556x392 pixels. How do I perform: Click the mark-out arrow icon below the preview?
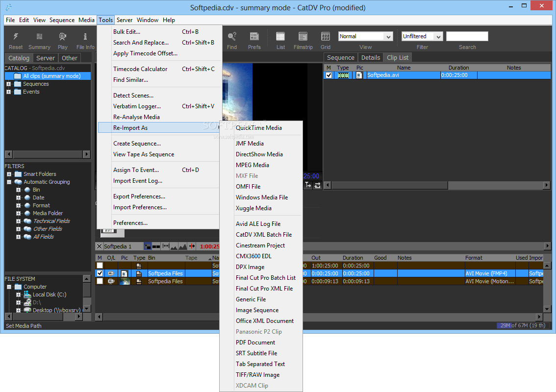click(308, 185)
